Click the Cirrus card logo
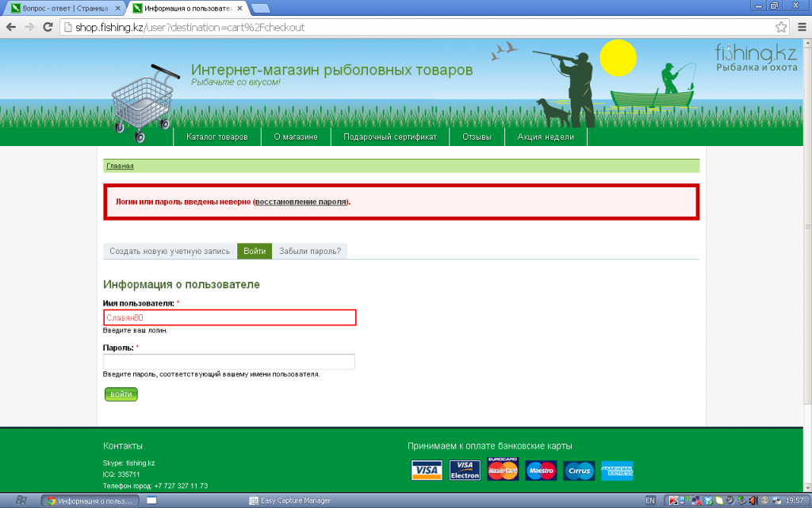812x508 pixels. coord(579,471)
